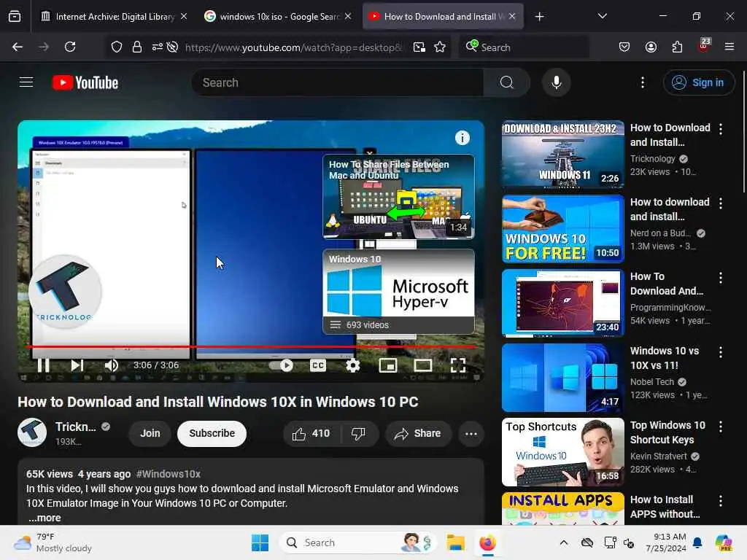This screenshot has height=560, width=747.
Task: Click the Sign in button
Action: [x=698, y=82]
